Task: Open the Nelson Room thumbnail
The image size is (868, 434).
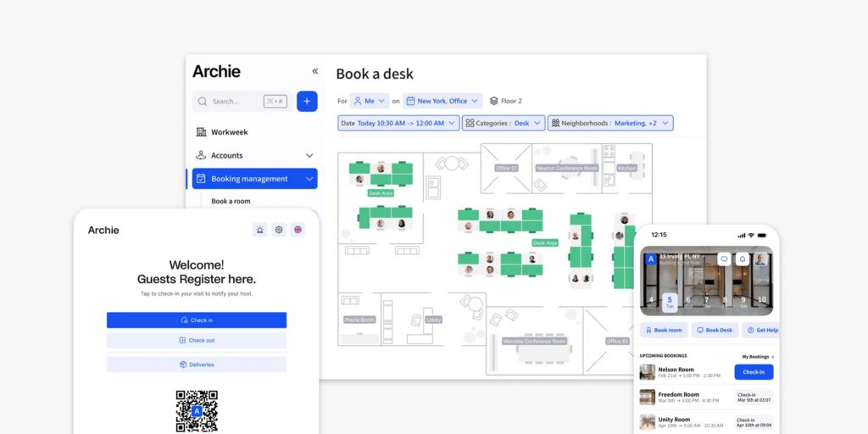Action: point(647,372)
